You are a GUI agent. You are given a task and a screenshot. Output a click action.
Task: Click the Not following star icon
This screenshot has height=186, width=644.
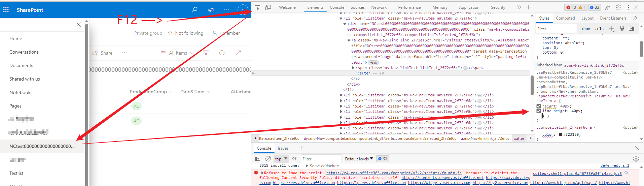click(170, 33)
